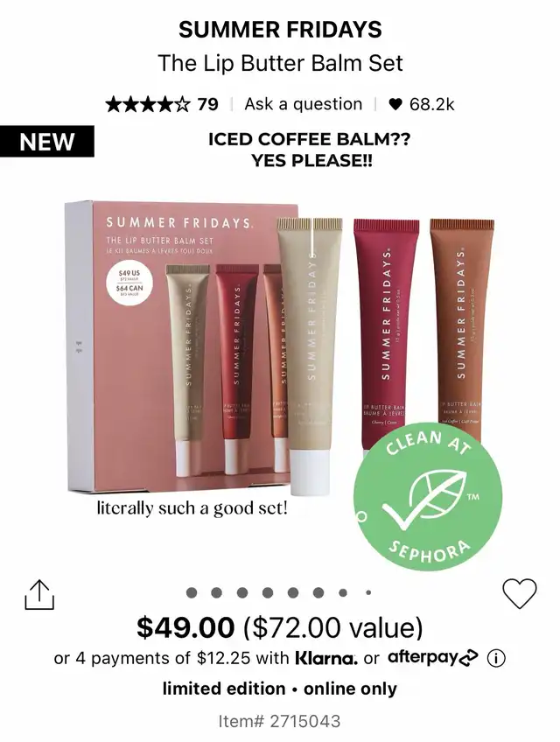Screen dimensions: 560x742
Task: Open the SUMMER FRIDAYS brand link
Action: coord(280,30)
